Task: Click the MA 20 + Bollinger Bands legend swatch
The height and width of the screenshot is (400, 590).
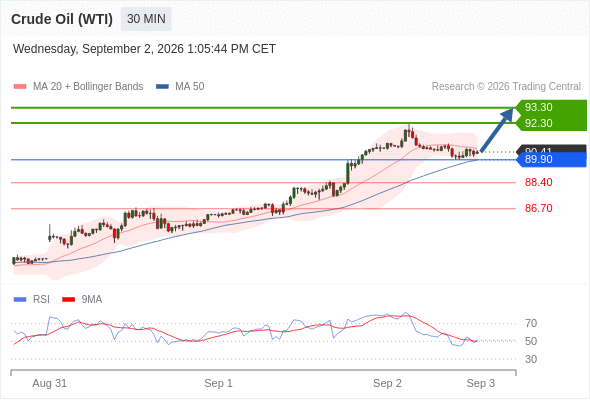Action: point(20,87)
